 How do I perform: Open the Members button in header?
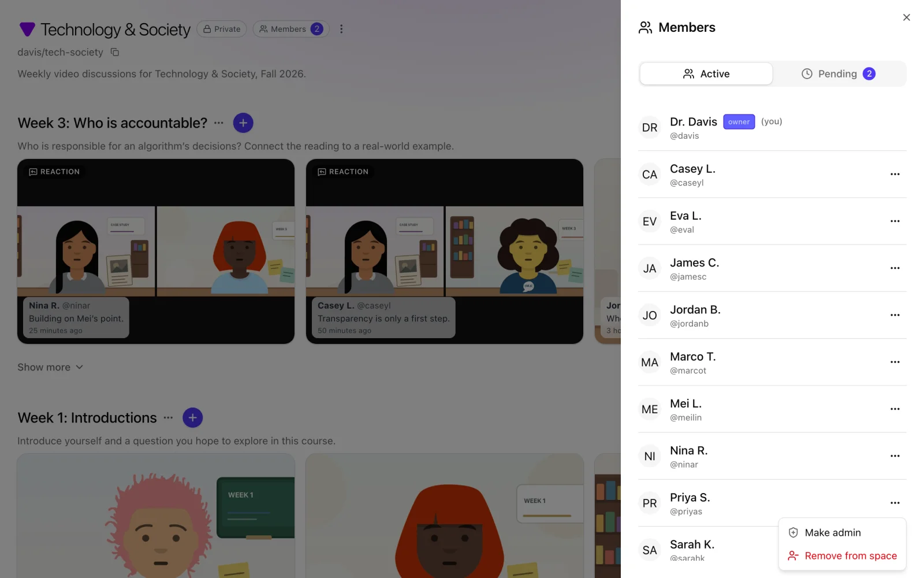point(291,29)
